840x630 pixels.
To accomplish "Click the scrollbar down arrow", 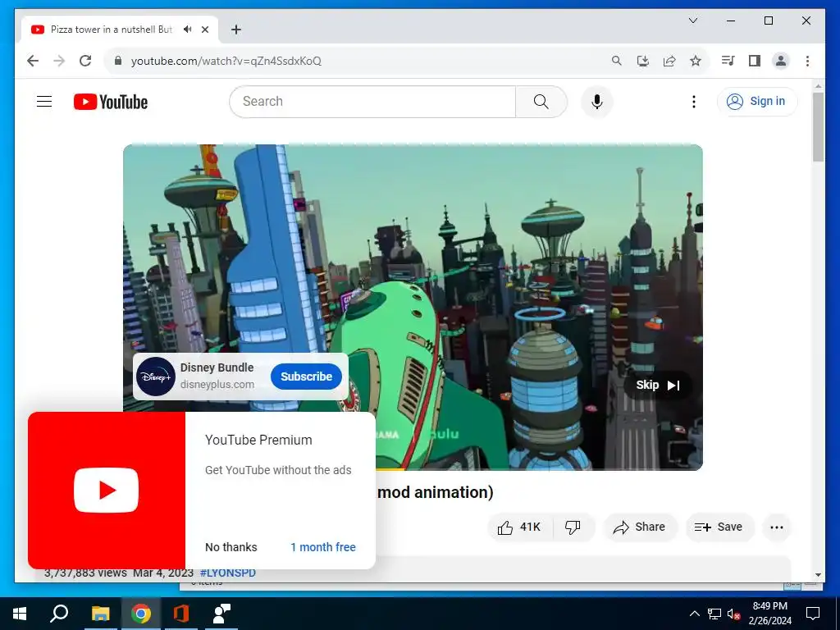I will tap(818, 575).
